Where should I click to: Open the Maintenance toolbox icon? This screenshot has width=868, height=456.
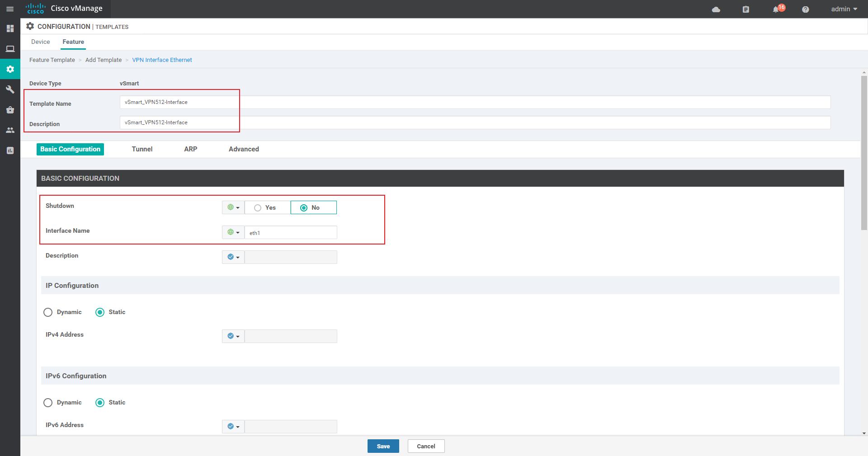tap(10, 110)
